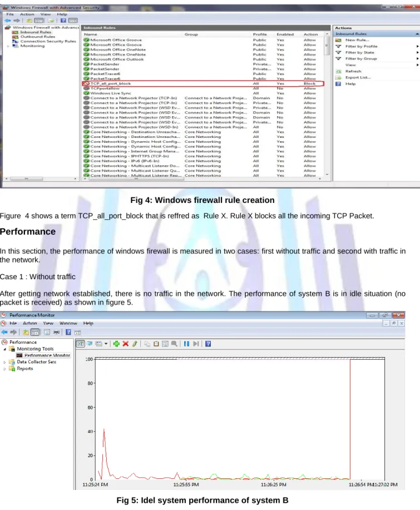Viewport: 420px width, 510px height.
Task: Click Refresh in the Actions pane
Action: [x=353, y=71]
